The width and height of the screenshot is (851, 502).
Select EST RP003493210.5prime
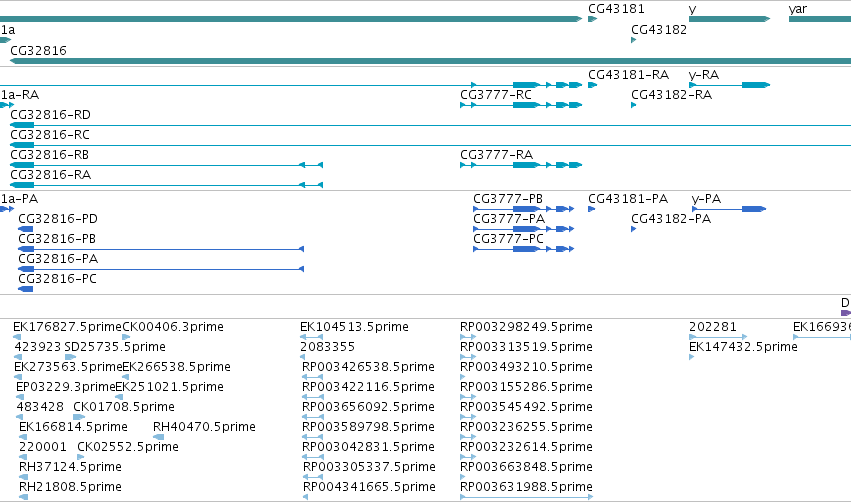[526, 367]
